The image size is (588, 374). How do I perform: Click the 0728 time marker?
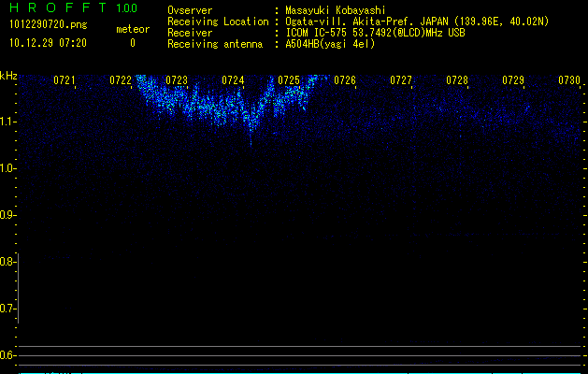[x=457, y=80]
